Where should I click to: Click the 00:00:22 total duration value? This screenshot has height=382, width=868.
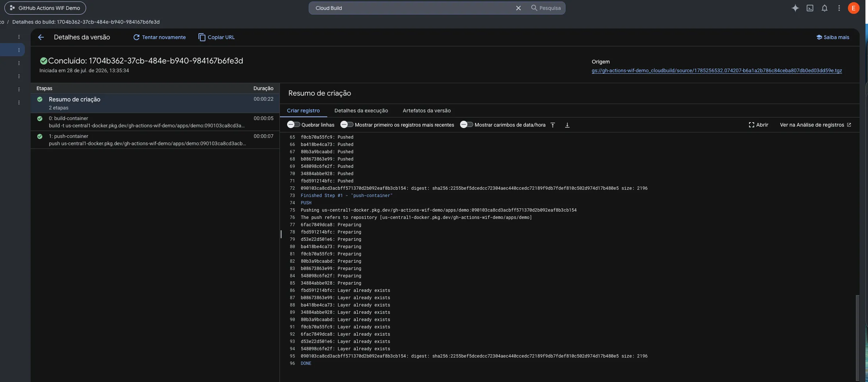pyautogui.click(x=263, y=99)
